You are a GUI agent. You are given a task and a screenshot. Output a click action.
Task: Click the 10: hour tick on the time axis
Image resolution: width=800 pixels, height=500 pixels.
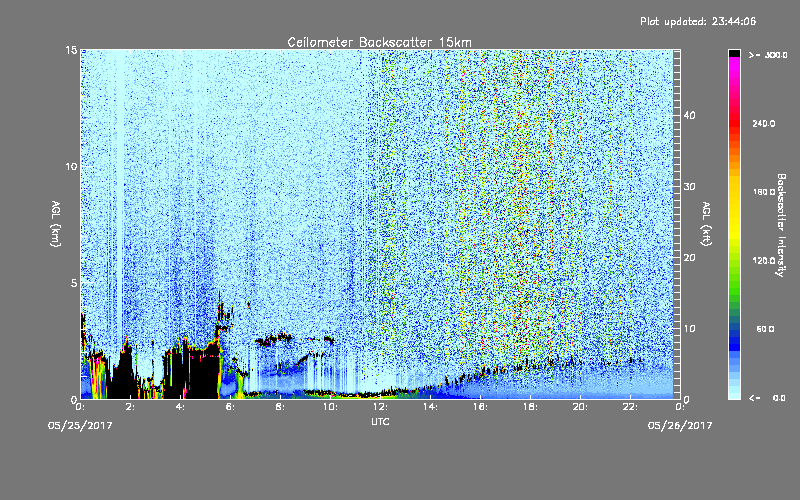click(x=330, y=407)
